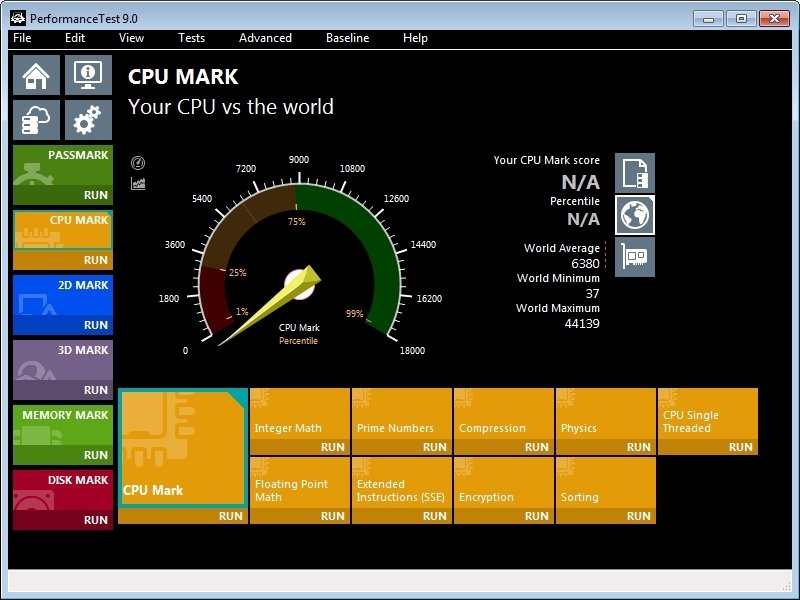
Task: Click the document results icon
Action: (634, 173)
